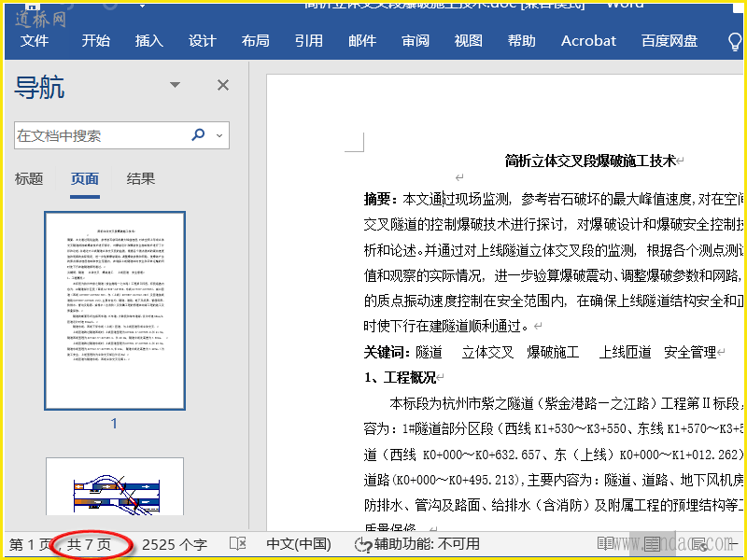Screen dimensions: 747x560
Task: Select the page 1 thumbnail
Action: pos(115,311)
